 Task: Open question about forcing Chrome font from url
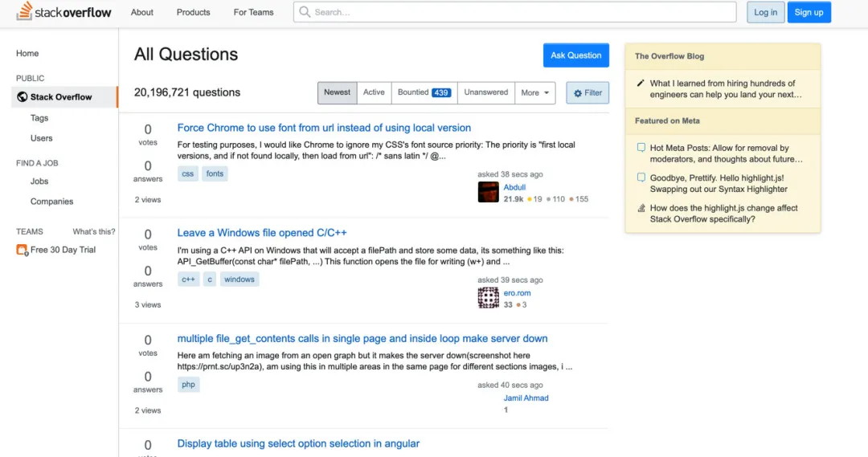pyautogui.click(x=324, y=128)
